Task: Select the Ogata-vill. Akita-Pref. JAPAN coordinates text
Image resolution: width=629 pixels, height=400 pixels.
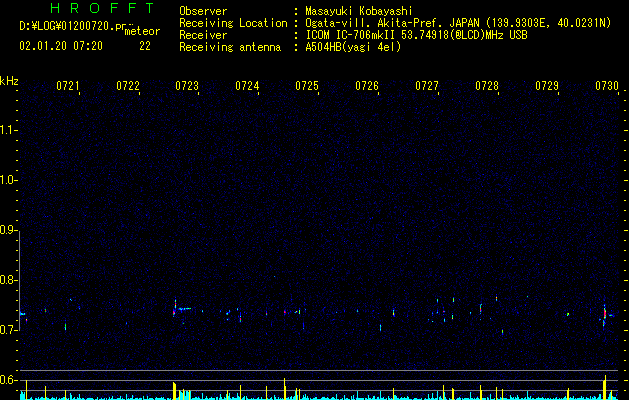Action: (x=458, y=23)
